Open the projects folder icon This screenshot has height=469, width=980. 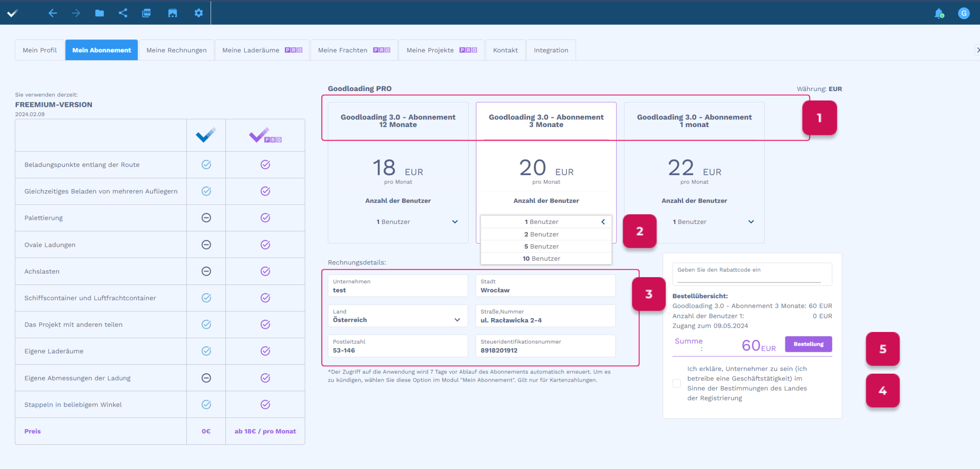[x=100, y=13]
